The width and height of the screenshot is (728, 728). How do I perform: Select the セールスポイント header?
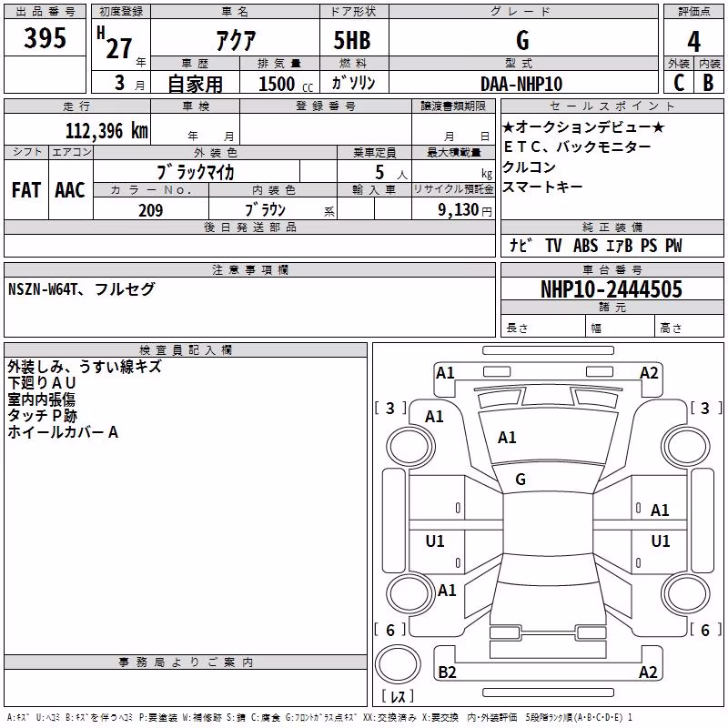pyautogui.click(x=612, y=106)
